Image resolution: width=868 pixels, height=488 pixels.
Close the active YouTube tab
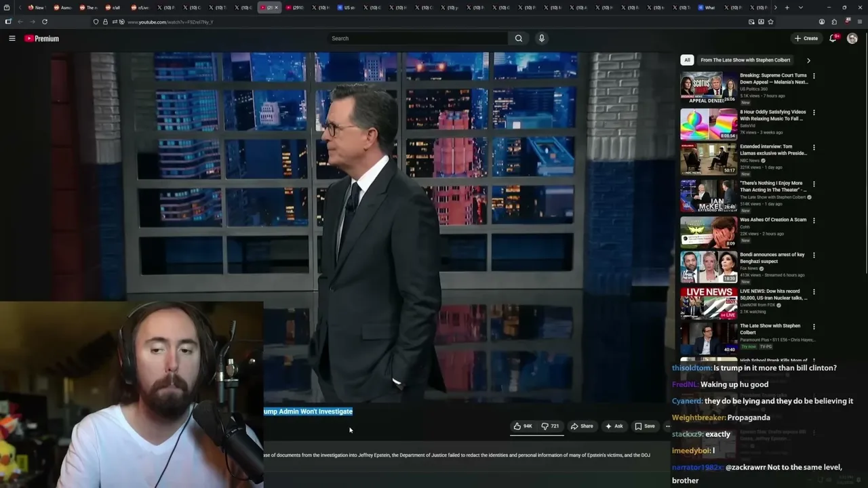click(x=276, y=7)
